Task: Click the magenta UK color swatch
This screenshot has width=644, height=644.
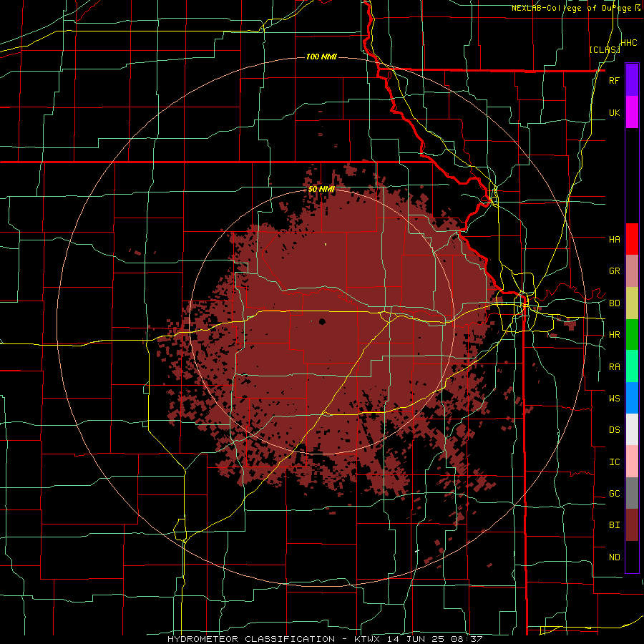Action: point(632,112)
